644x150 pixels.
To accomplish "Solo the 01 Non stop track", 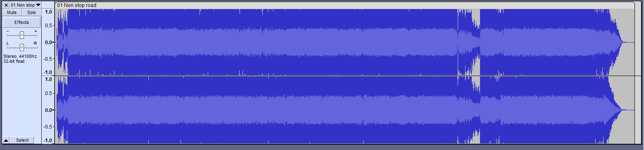I will tap(31, 13).
